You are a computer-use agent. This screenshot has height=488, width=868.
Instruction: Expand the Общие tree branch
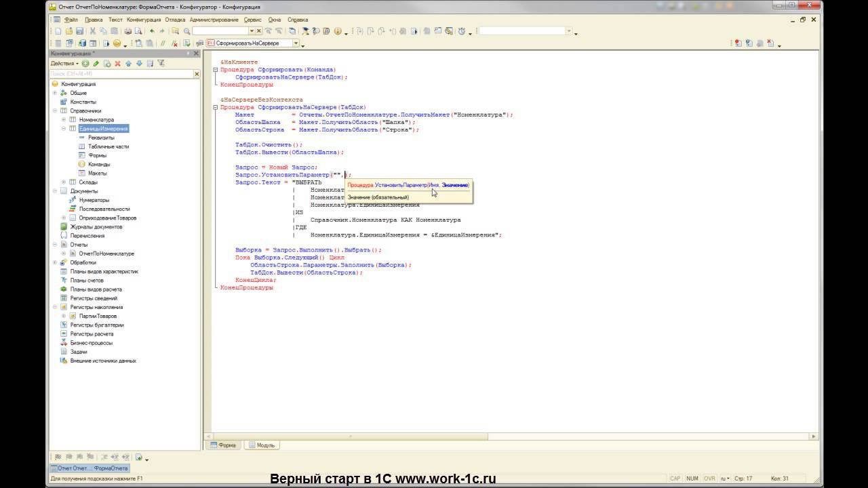[55, 93]
